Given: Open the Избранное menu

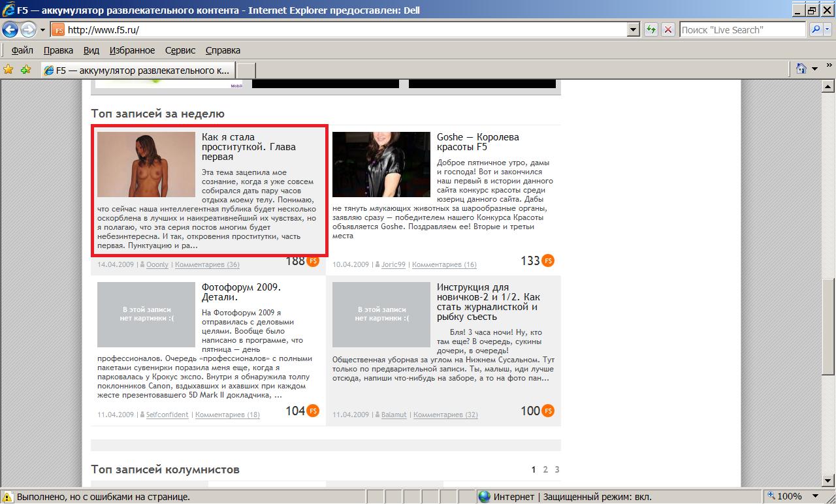Looking at the screenshot, I should click(x=132, y=50).
